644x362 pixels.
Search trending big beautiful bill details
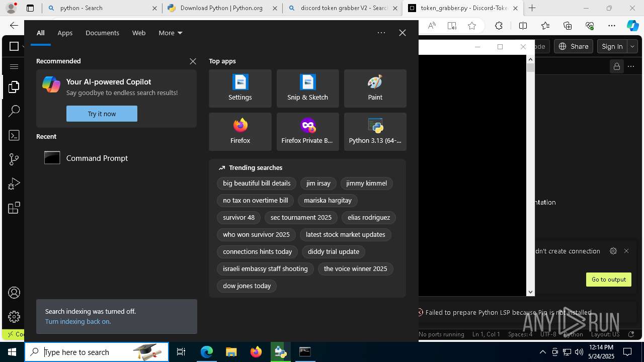257,184
